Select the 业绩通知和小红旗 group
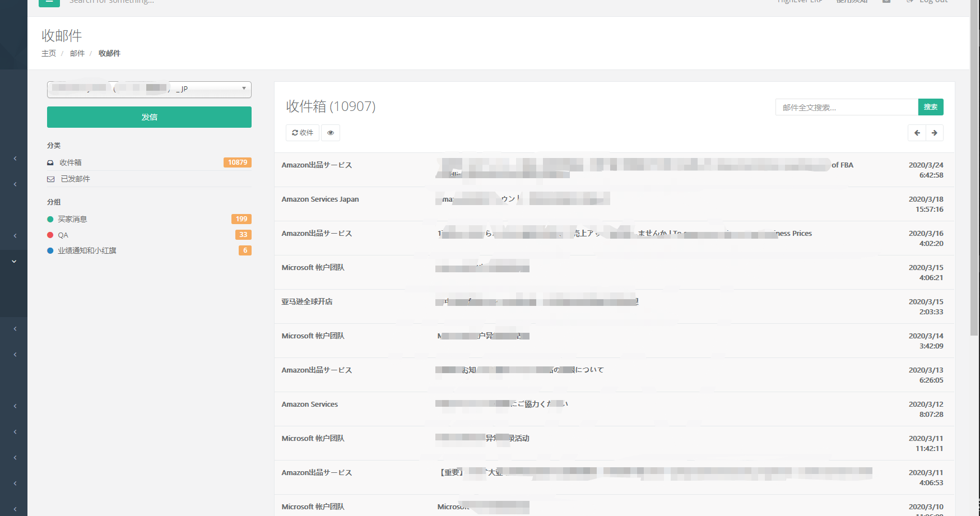The height and width of the screenshot is (516, 980). click(87, 250)
